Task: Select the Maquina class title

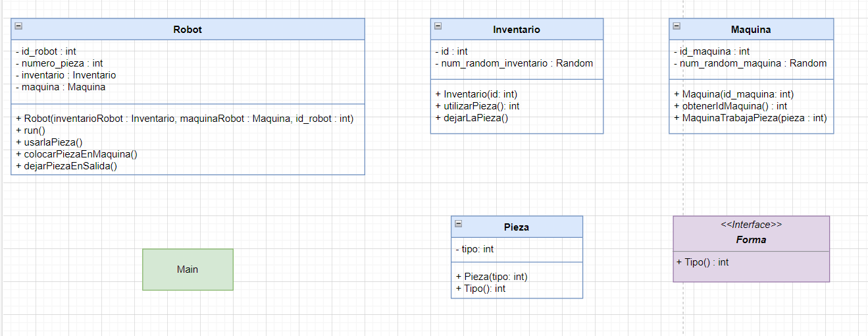Action: (751, 30)
